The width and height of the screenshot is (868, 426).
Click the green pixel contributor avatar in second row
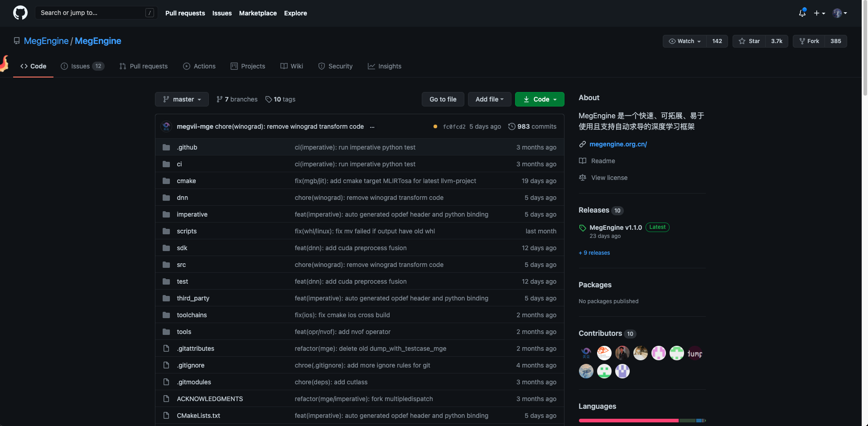click(x=604, y=371)
